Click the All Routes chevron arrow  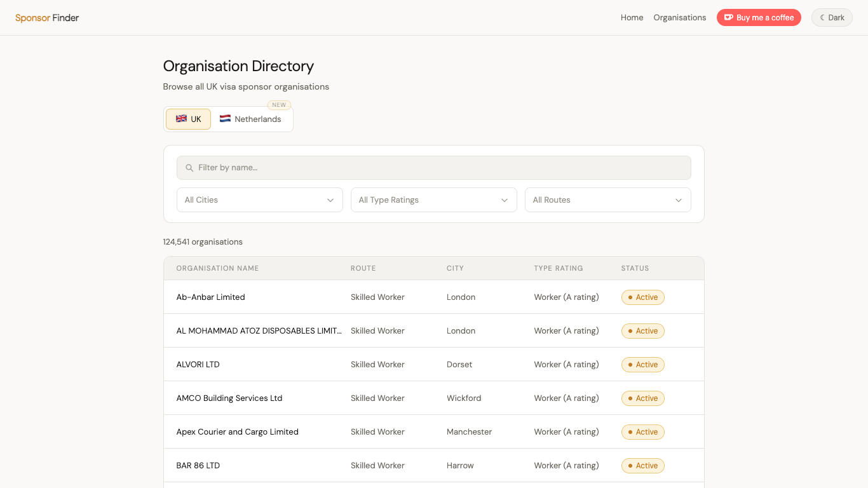tap(679, 200)
